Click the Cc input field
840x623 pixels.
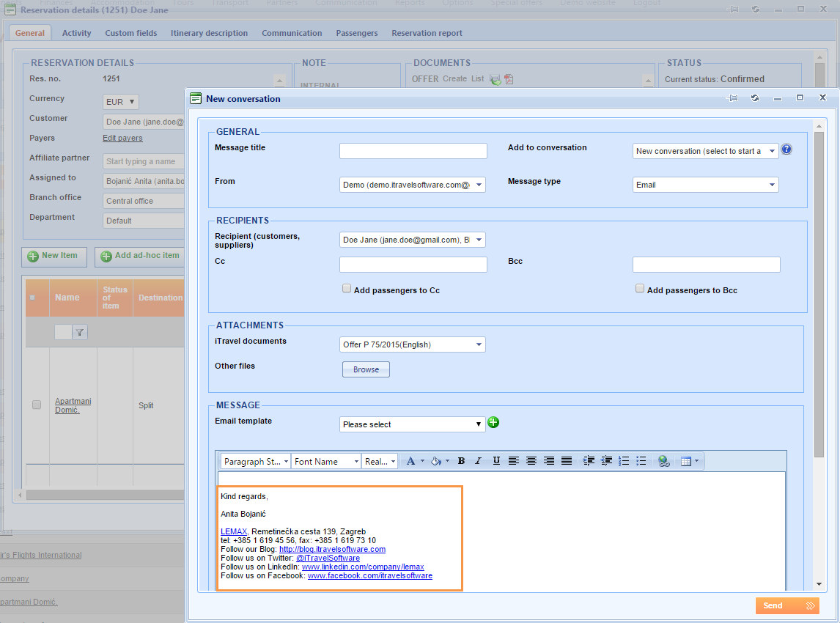click(413, 265)
